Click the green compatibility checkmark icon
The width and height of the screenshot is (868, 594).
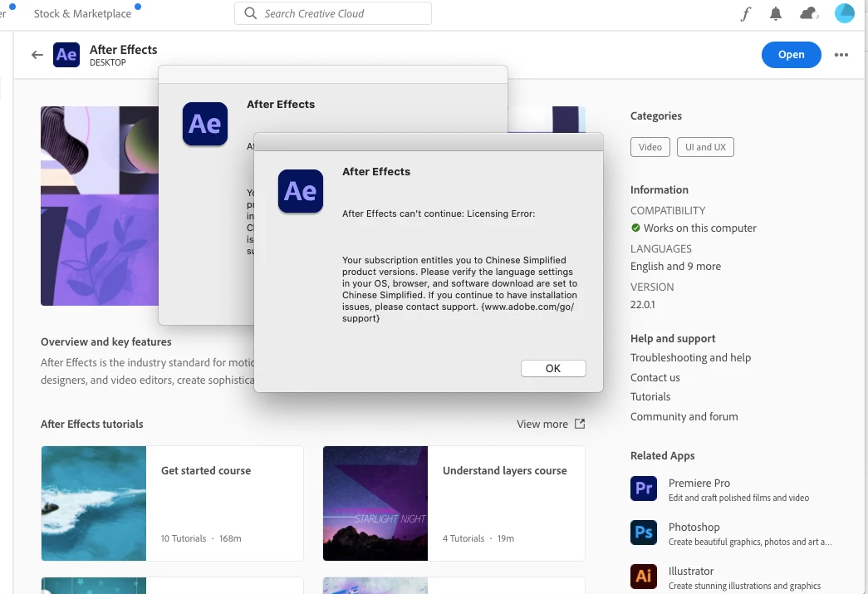(635, 228)
